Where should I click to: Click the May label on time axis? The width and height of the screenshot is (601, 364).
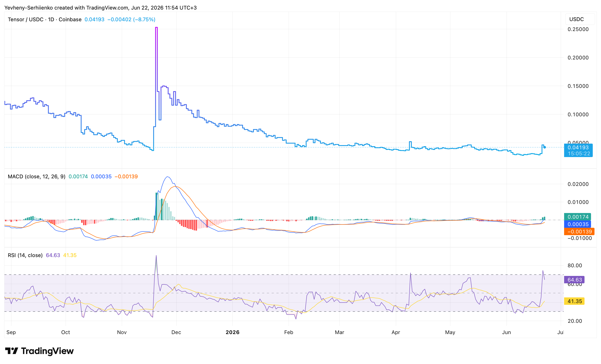(x=450, y=332)
